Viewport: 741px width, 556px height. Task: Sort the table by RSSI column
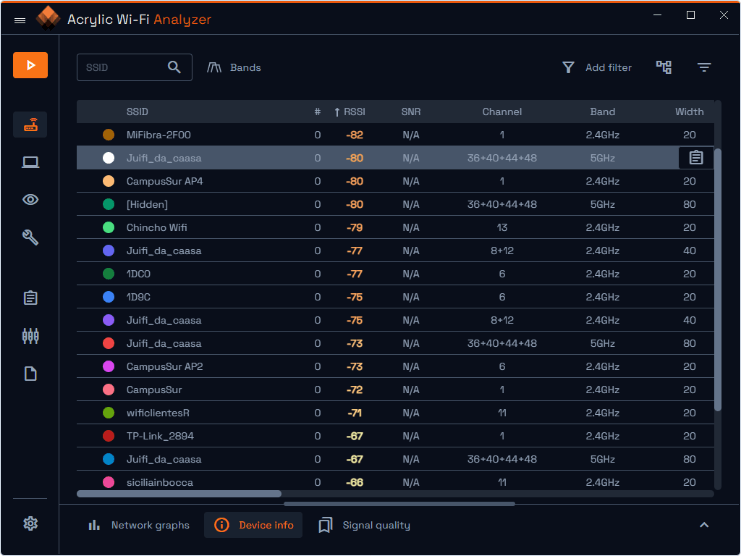(354, 112)
